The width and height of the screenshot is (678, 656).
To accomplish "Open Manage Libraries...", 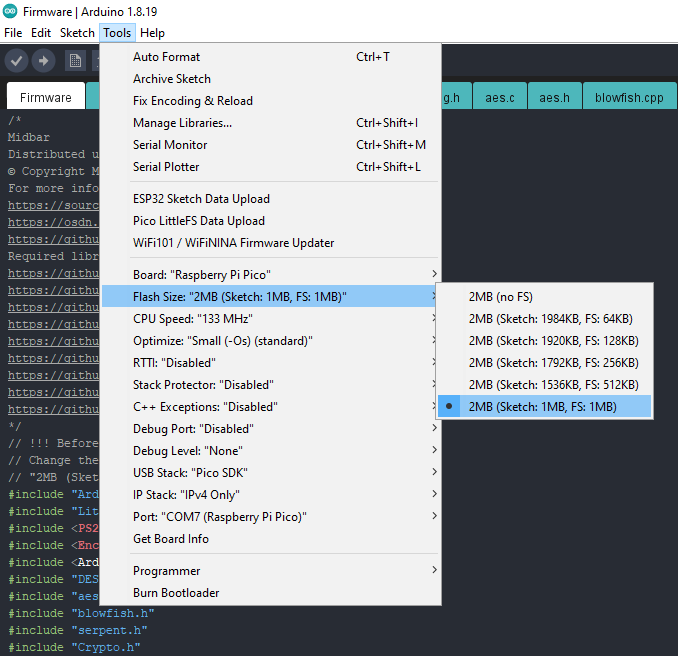I will tap(271, 123).
